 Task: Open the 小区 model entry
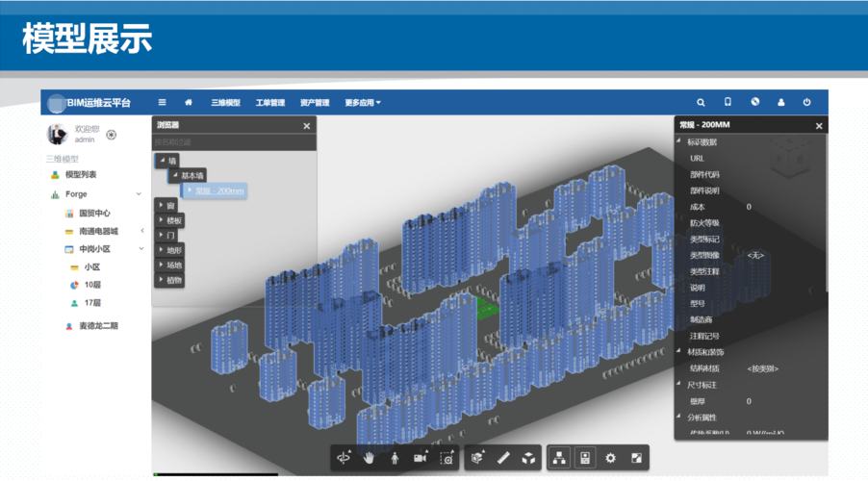pyautogui.click(x=91, y=266)
